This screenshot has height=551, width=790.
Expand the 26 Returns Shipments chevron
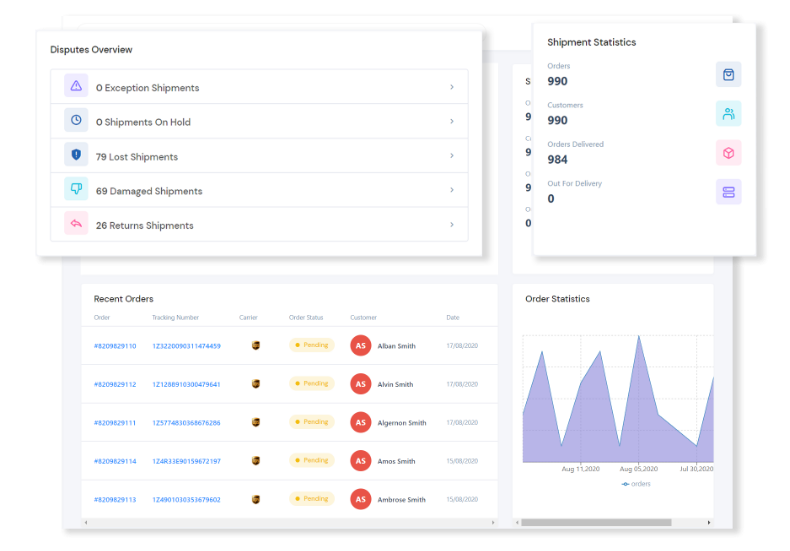coord(452,225)
